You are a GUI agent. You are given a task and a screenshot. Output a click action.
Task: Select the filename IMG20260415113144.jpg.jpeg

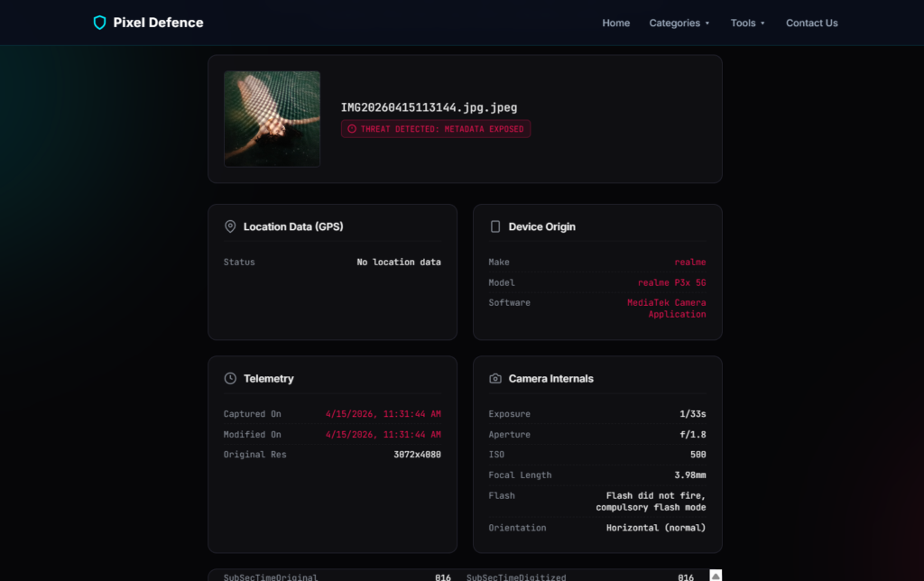429,107
